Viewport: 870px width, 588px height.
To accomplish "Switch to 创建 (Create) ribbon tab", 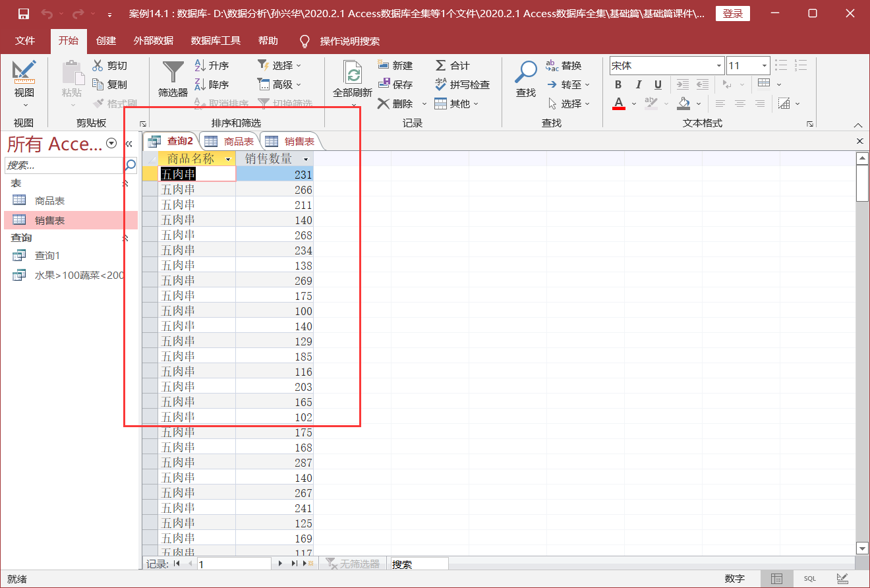I will (x=105, y=41).
